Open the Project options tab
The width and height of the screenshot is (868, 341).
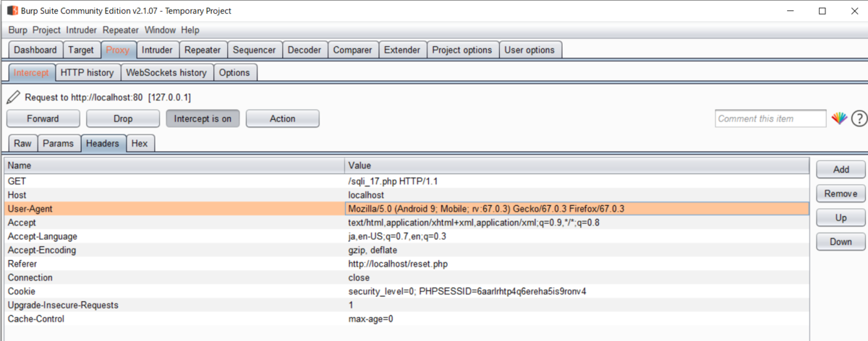[x=462, y=50]
